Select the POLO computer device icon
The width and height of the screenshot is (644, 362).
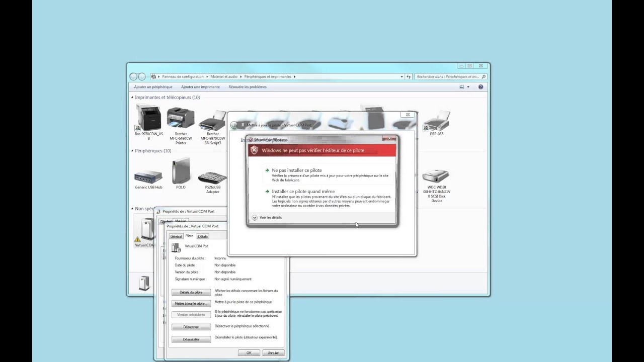point(181,171)
